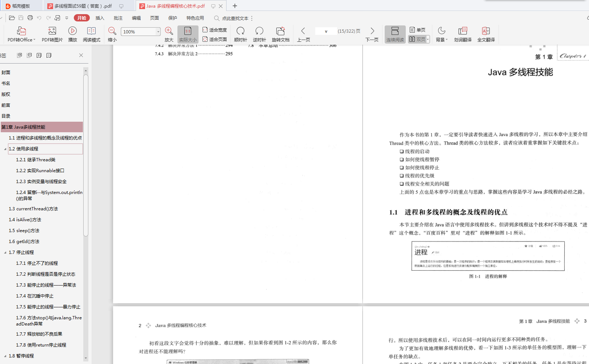The width and height of the screenshot is (589, 364).
Task: Jump to 1.7.4 在沉睡中停止
Action: tap(35, 296)
